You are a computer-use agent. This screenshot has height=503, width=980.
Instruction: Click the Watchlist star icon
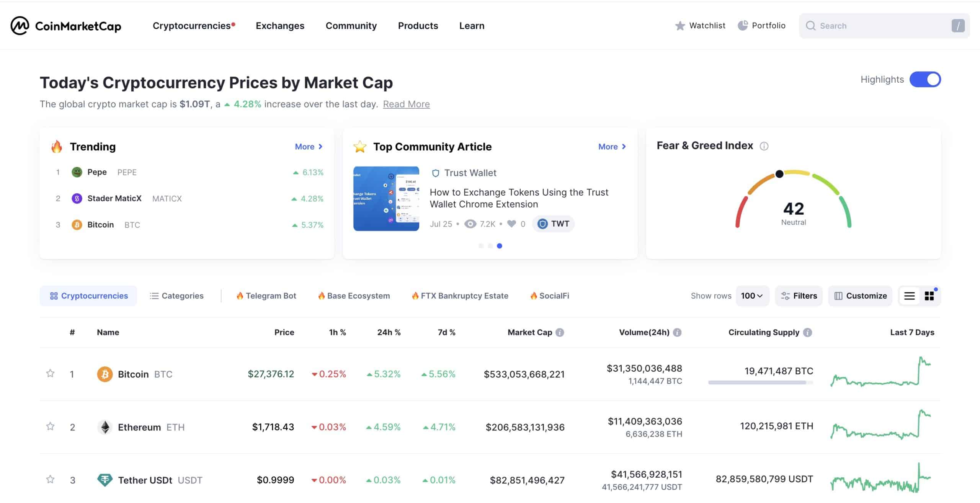(679, 26)
